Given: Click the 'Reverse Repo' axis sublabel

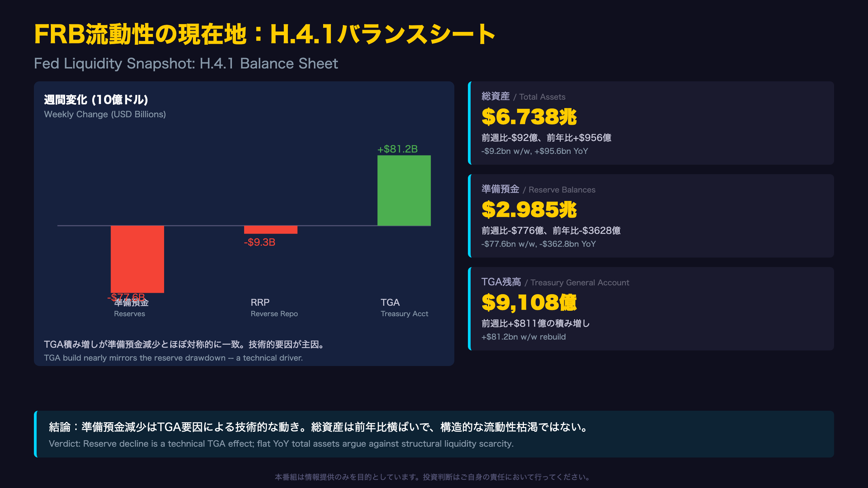Looking at the screenshot, I should (x=274, y=314).
